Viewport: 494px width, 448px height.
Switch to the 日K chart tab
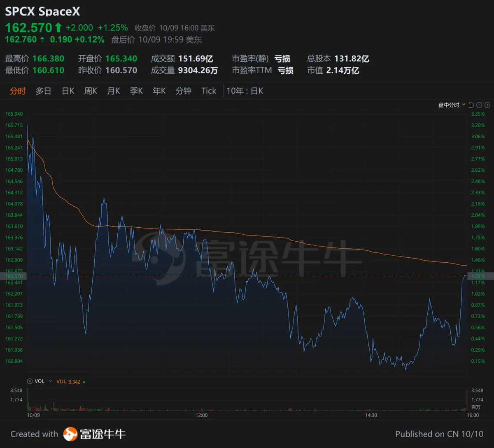68,91
